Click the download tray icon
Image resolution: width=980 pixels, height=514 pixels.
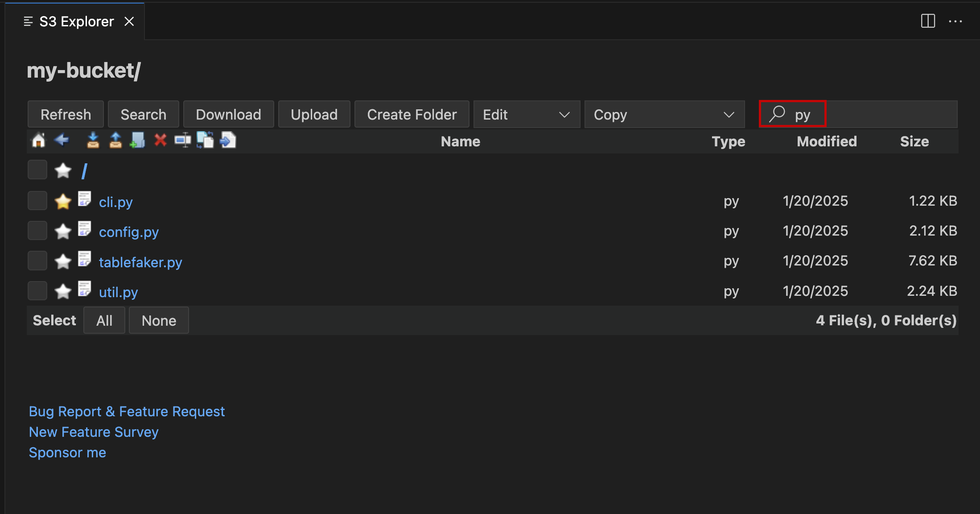[93, 141]
